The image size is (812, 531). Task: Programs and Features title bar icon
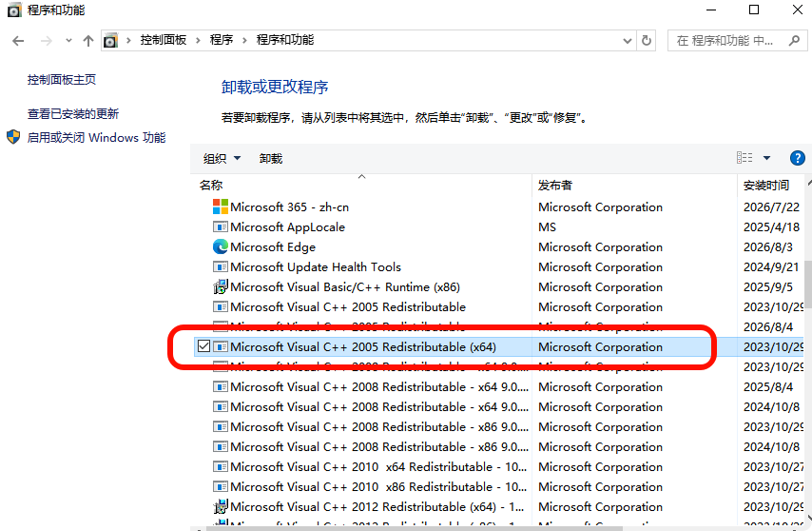[x=14, y=10]
